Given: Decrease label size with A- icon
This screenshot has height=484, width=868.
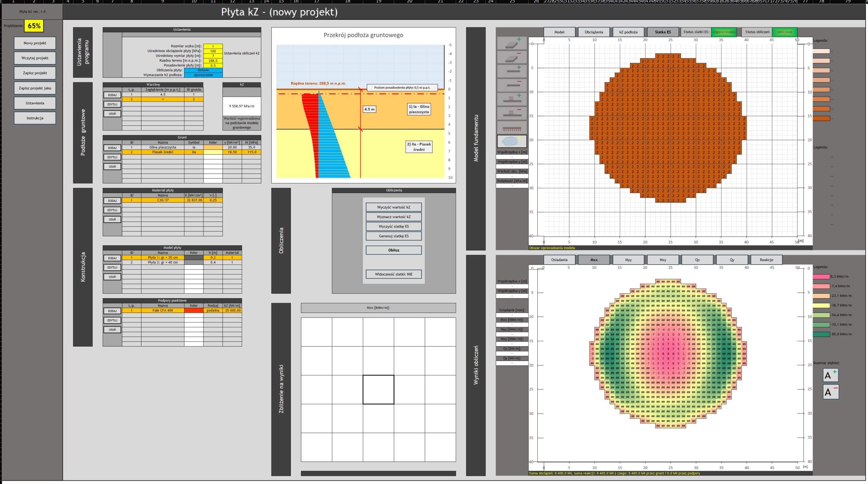Looking at the screenshot, I should (x=830, y=392).
